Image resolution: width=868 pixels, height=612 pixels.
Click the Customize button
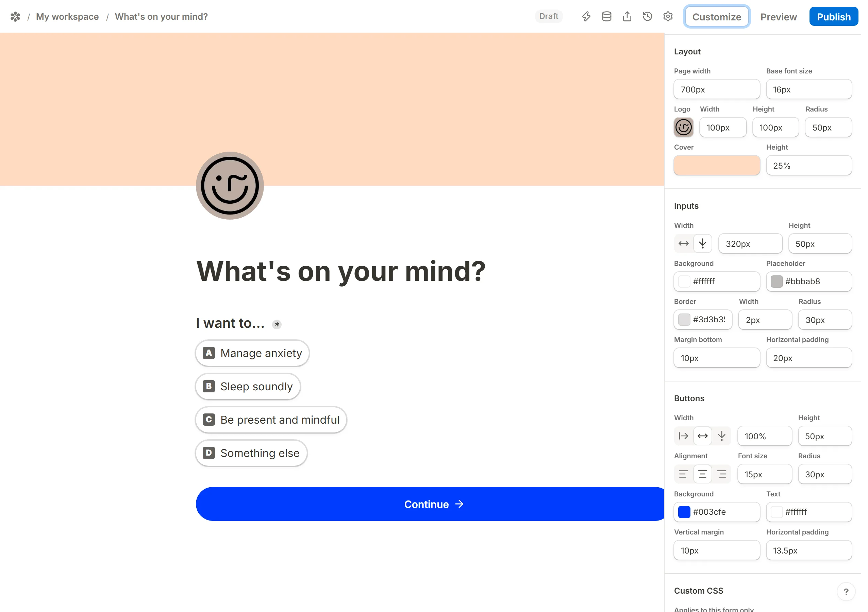pos(716,17)
